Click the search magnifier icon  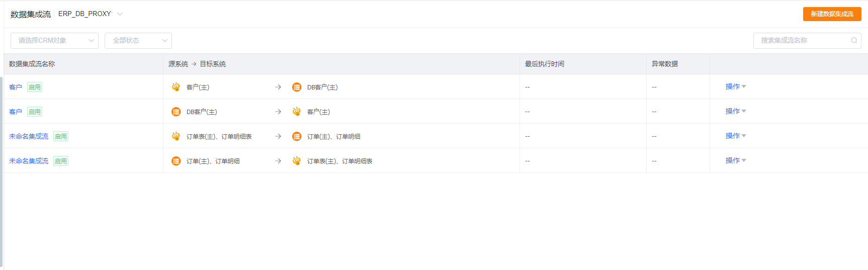[x=854, y=41]
